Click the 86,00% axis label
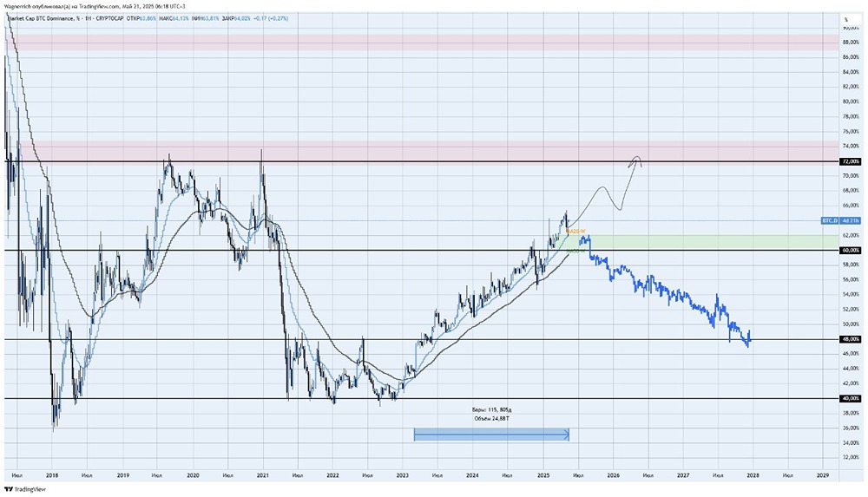The image size is (868, 497). click(851, 57)
